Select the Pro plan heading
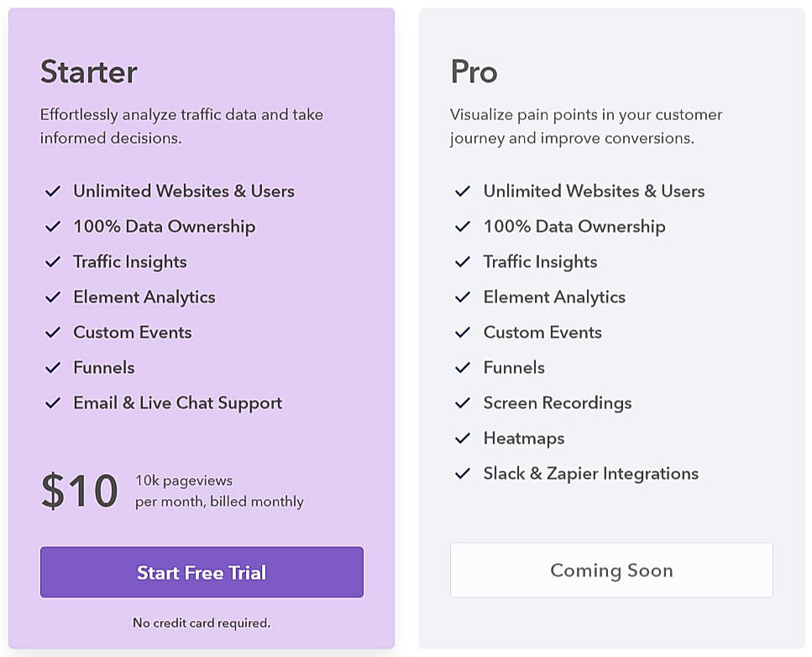Viewport: 812px width, 657px height. [474, 71]
